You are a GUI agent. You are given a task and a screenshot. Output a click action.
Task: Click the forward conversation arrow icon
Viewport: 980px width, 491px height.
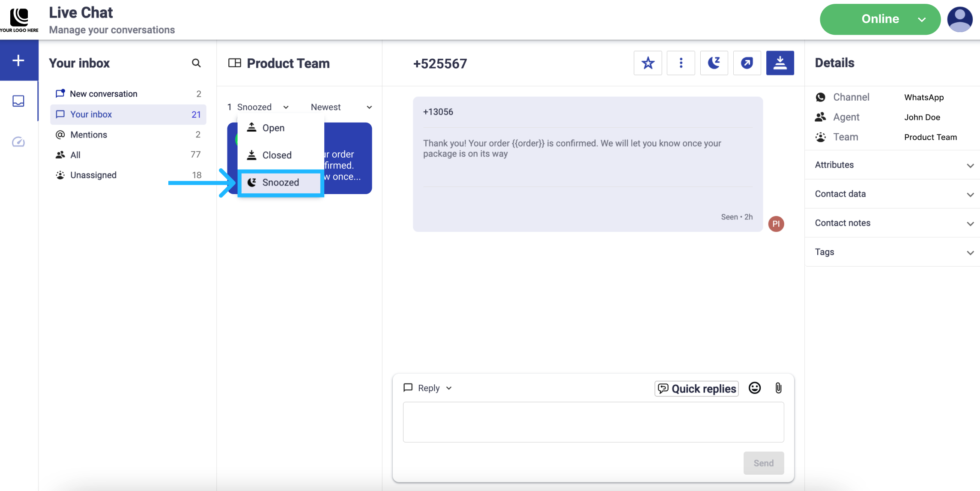[747, 63]
